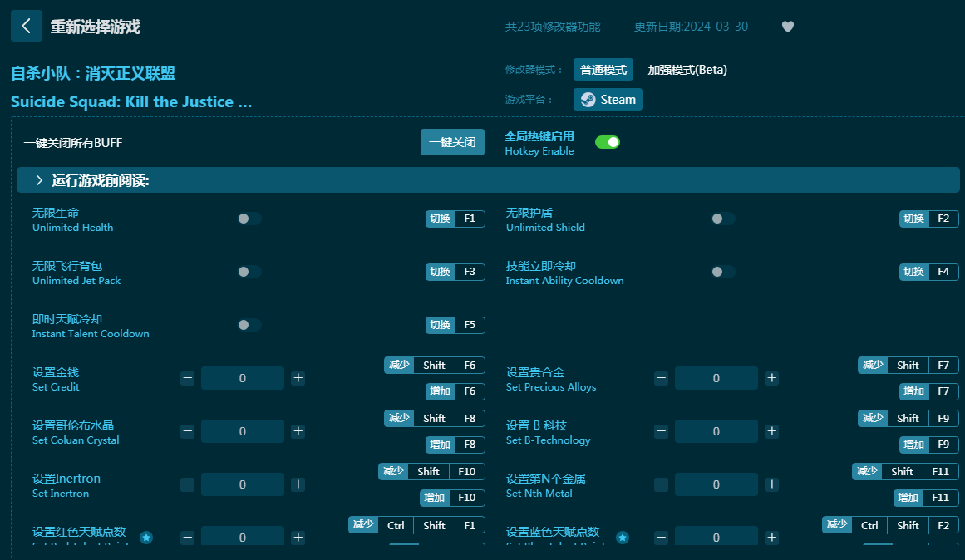Click F1 切换 hotkey for Unlimited Health

coord(455,219)
